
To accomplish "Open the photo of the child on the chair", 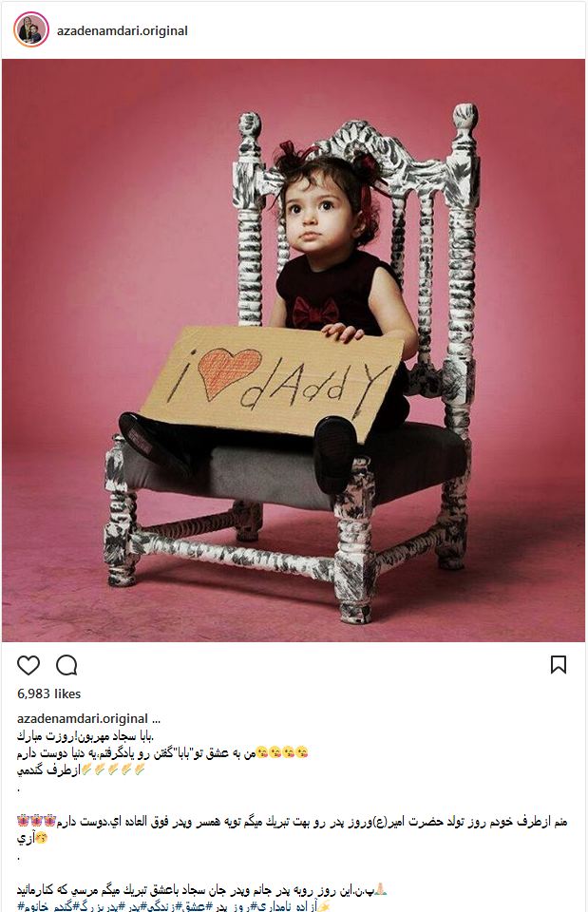I will pos(294,351).
